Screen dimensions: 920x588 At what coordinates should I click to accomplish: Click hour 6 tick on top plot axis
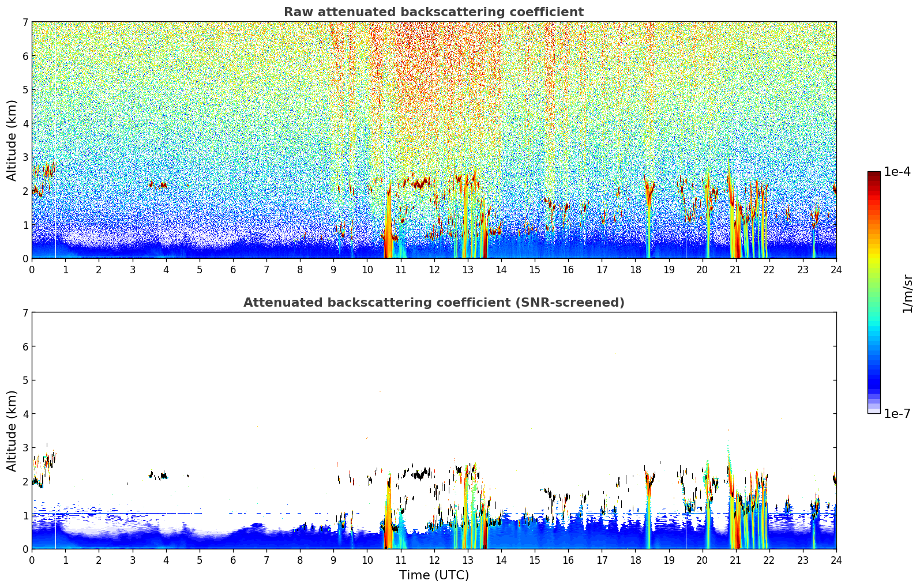click(x=233, y=269)
